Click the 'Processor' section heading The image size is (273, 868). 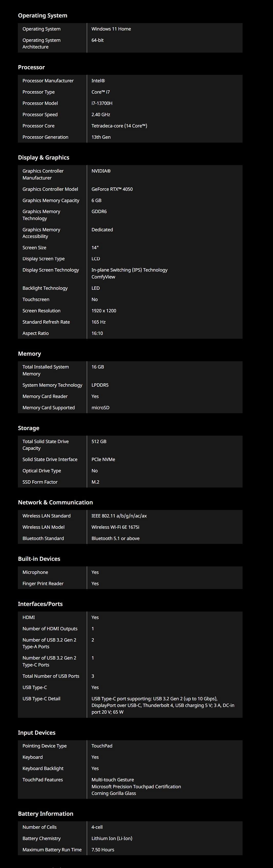pos(31,67)
